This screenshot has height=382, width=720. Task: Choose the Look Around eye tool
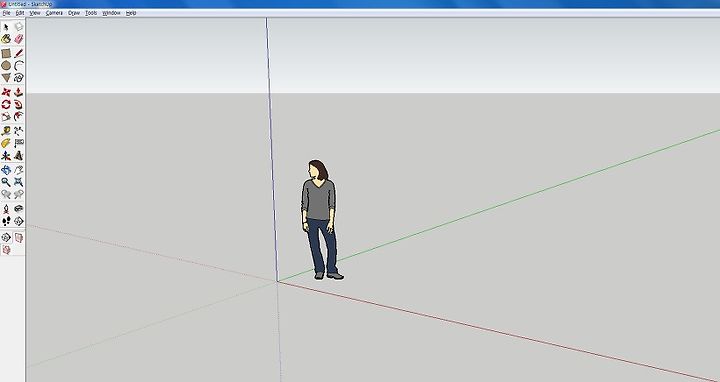19,209
